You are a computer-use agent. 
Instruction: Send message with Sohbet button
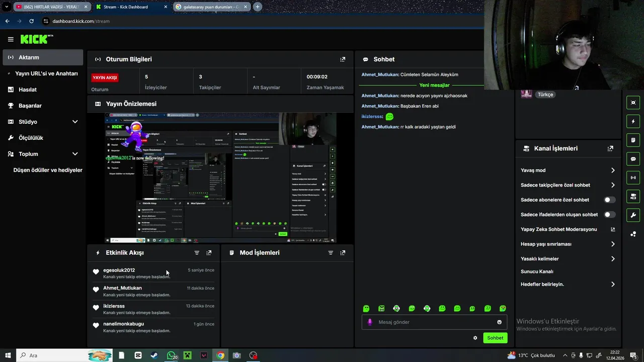tap(495, 338)
